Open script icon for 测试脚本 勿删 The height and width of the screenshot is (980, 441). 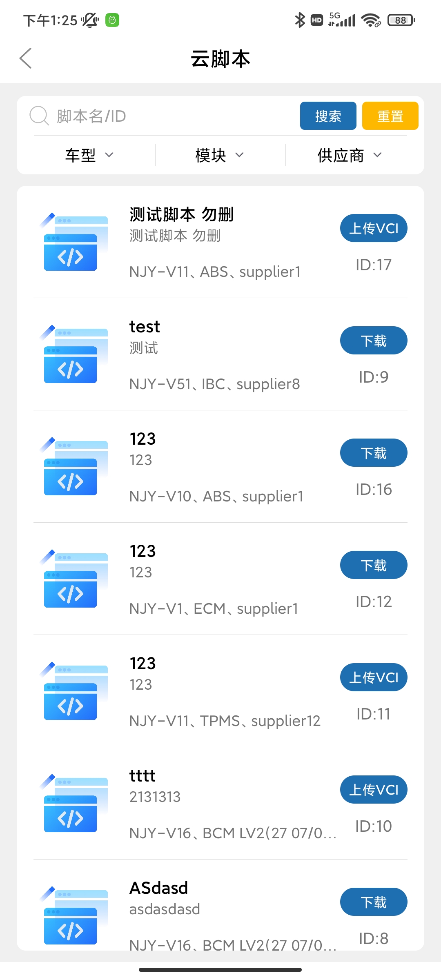coord(73,242)
